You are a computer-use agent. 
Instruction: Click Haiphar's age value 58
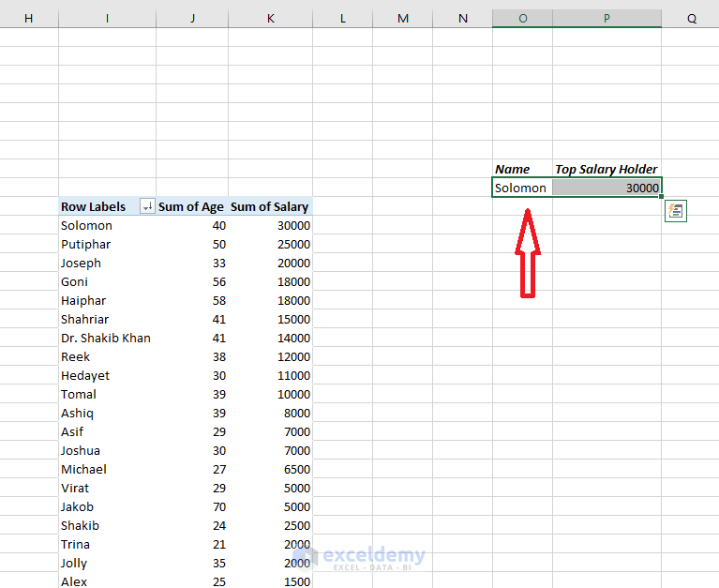pos(192,300)
